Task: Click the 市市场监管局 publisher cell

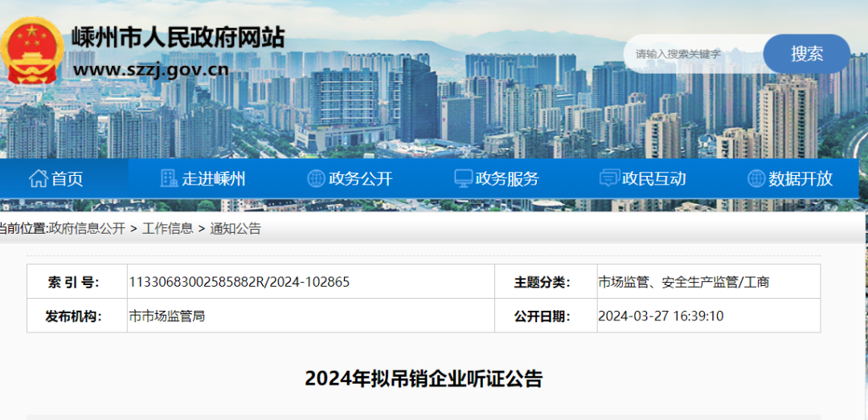Action: click(x=167, y=316)
